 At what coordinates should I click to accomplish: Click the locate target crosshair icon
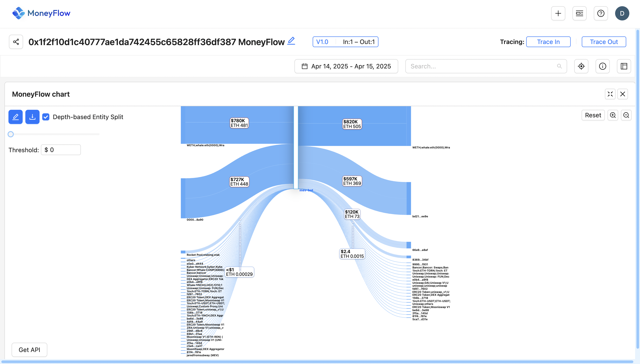pos(581,66)
